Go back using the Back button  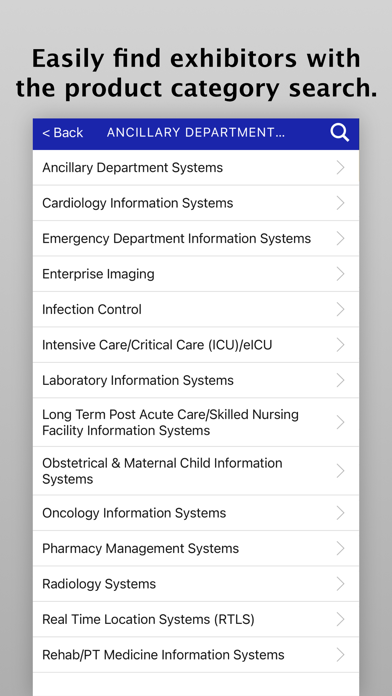click(x=63, y=133)
